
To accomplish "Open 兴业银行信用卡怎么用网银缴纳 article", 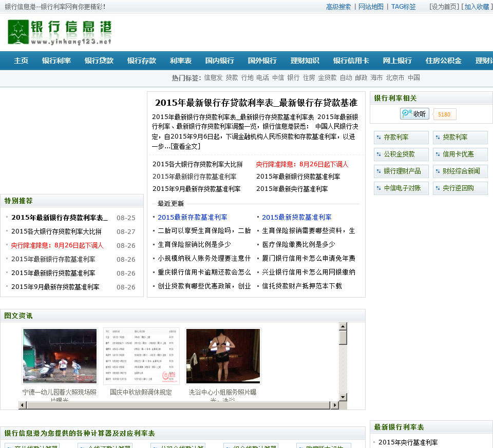I will [309, 272].
